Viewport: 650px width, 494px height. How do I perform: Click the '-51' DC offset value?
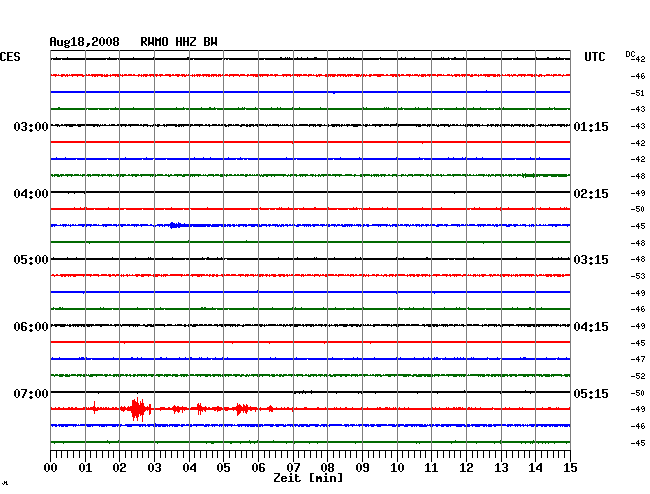click(x=638, y=93)
